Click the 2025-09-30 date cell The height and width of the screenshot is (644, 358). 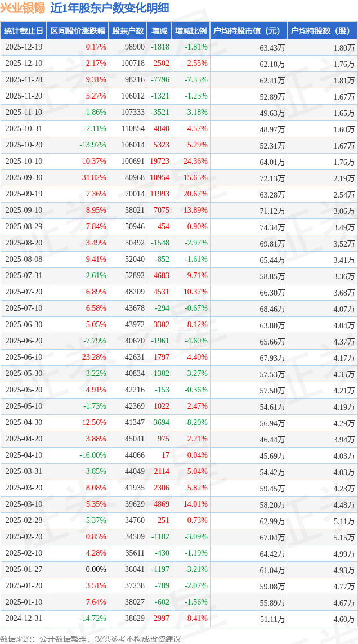click(24, 178)
